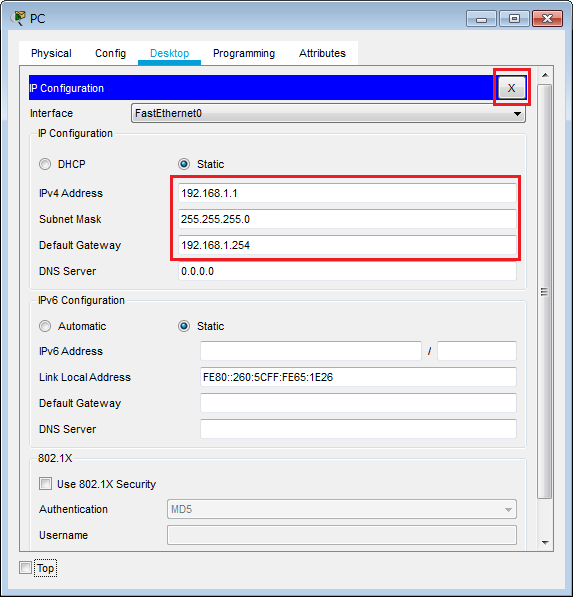This screenshot has height=597, width=573.
Task: Open the FastEthernet0 interface dropdown
Action: [328, 113]
